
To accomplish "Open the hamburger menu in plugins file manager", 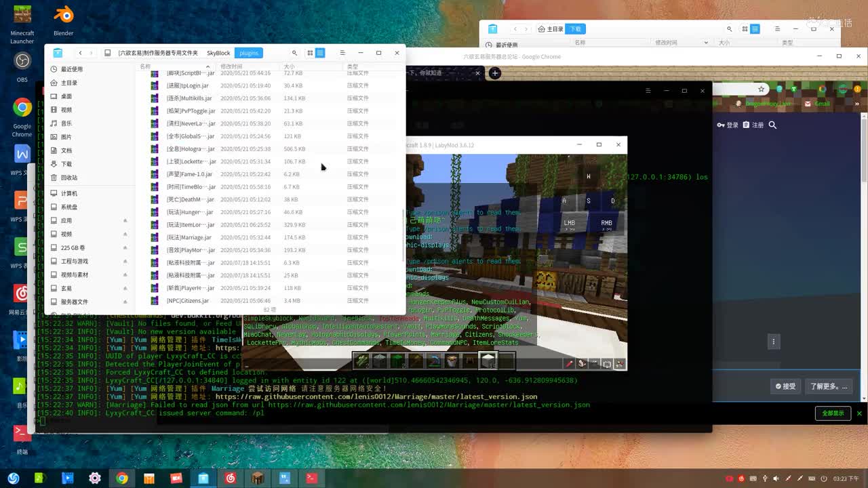I will (342, 53).
